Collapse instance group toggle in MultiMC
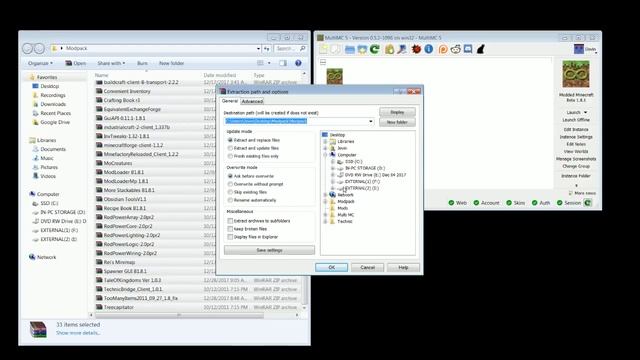 tap(323, 62)
